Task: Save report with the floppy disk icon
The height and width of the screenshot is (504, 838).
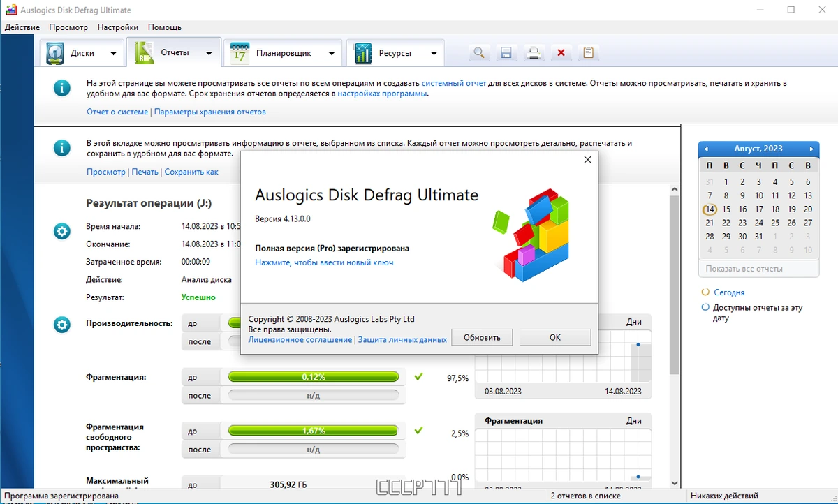Action: [506, 53]
